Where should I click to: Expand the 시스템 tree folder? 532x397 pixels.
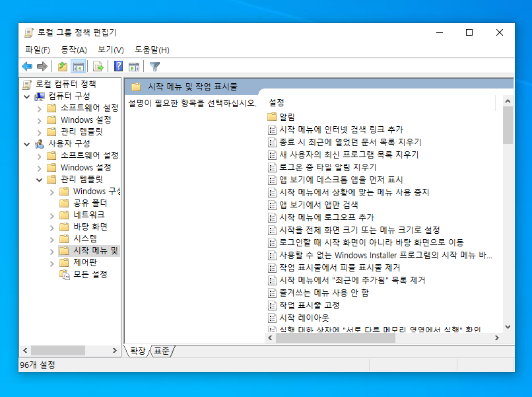tap(52, 240)
